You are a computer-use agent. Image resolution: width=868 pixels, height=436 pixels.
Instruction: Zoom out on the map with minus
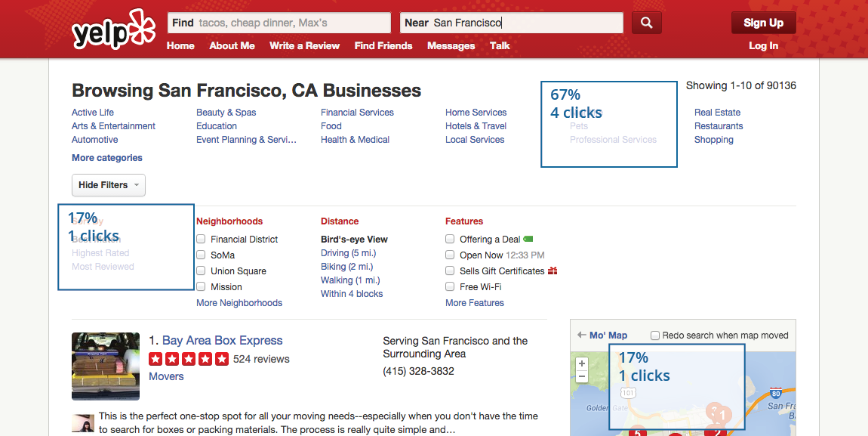click(582, 377)
